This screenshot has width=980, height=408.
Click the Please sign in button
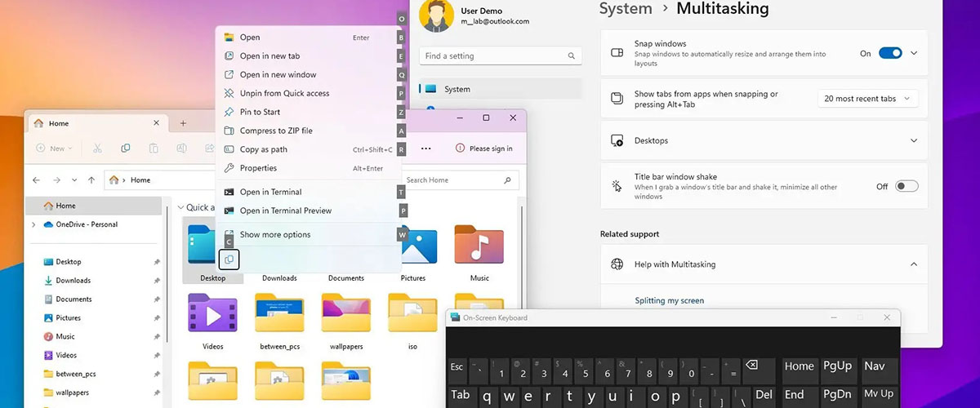tap(484, 149)
